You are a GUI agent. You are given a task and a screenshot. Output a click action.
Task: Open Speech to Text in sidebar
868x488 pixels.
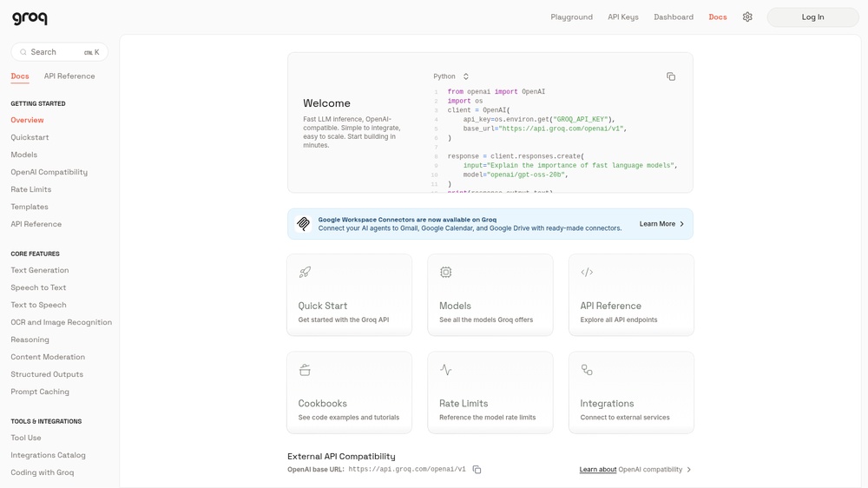38,287
